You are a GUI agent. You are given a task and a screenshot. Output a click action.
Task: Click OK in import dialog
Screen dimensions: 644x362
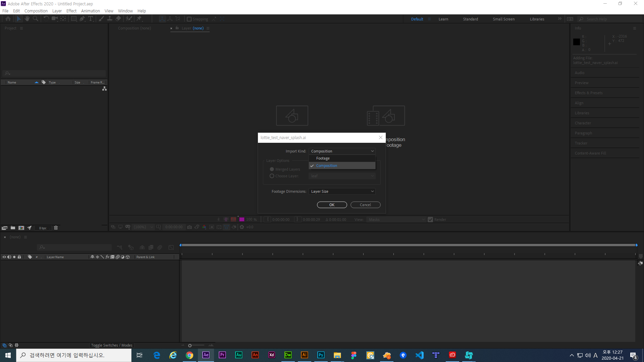click(332, 205)
